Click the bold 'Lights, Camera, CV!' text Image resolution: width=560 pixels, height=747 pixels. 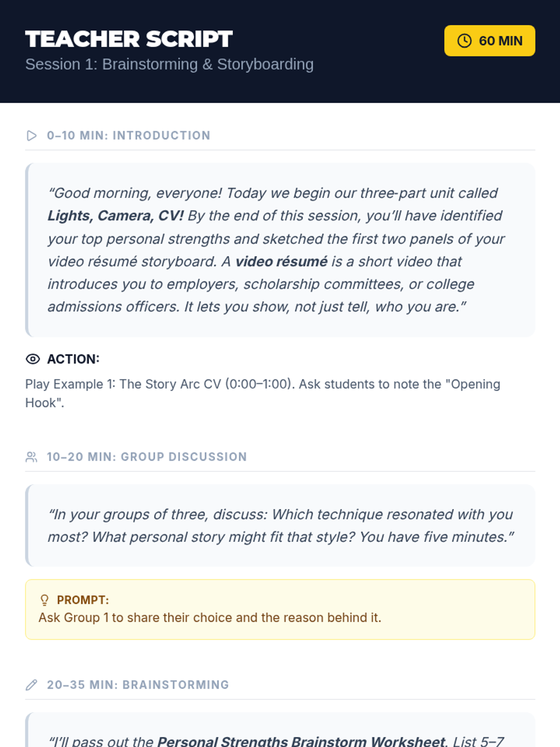click(x=115, y=216)
